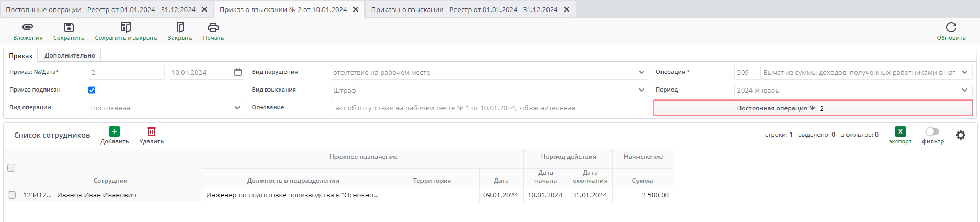Image resolution: width=980 pixels, height=222 pixels.
Task: Print the order with Печать icon
Action: point(213,27)
